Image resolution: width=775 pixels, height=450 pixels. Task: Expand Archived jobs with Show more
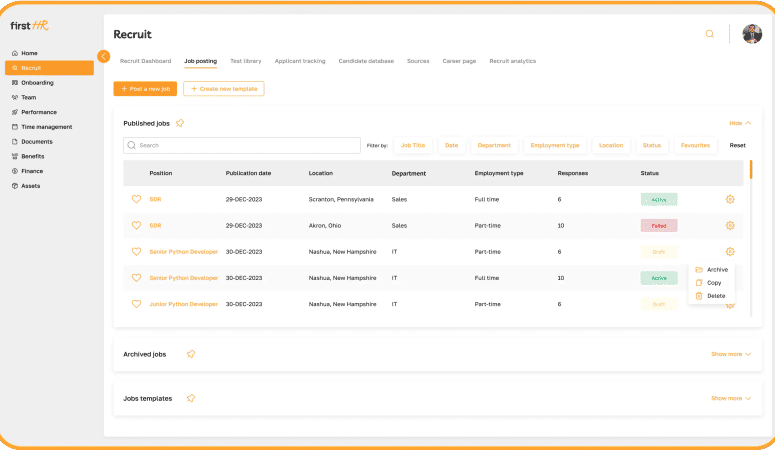[731, 354]
